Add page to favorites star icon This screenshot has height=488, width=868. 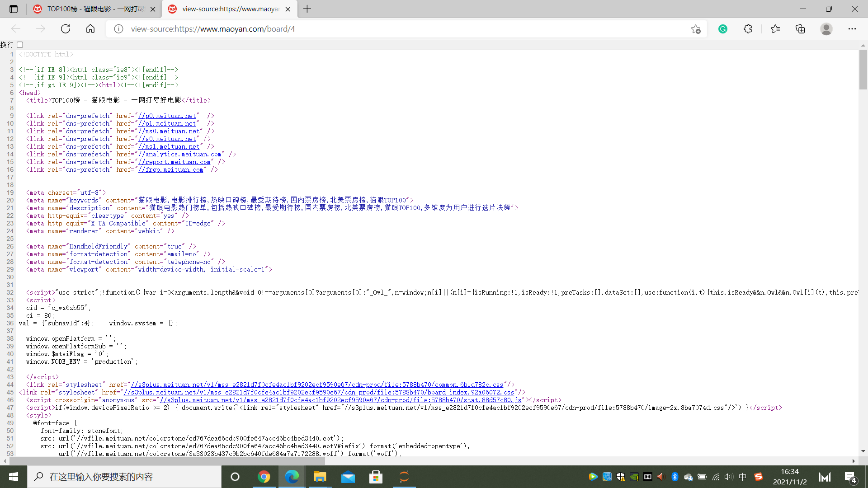click(696, 29)
